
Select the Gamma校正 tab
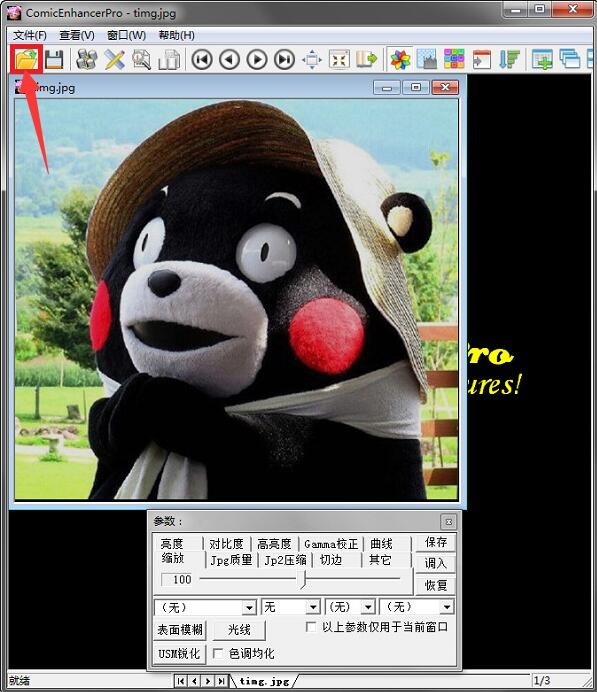click(331, 544)
